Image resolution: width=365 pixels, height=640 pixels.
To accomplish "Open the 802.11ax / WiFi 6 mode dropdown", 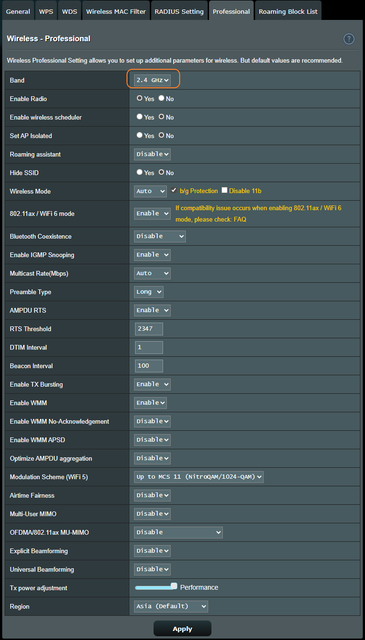I will pos(152,213).
